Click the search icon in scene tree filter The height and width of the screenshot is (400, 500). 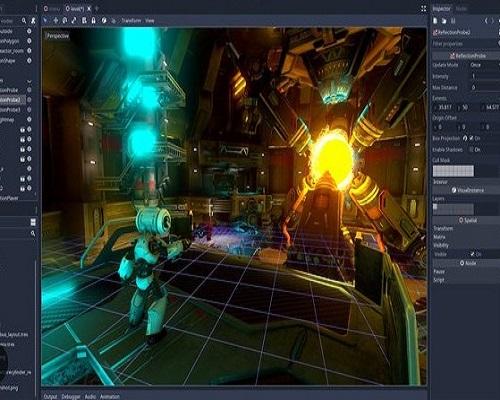[24, 21]
